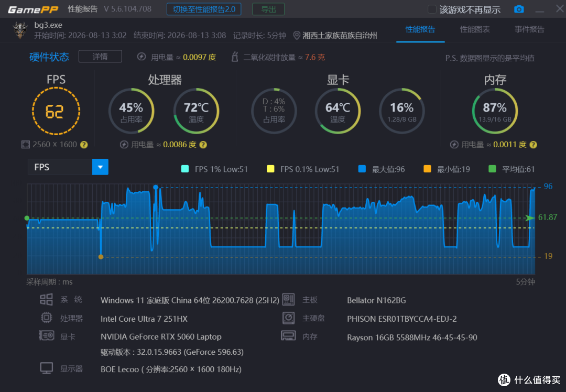Click the Windows system icon
This screenshot has width=566, height=392.
coord(46,299)
